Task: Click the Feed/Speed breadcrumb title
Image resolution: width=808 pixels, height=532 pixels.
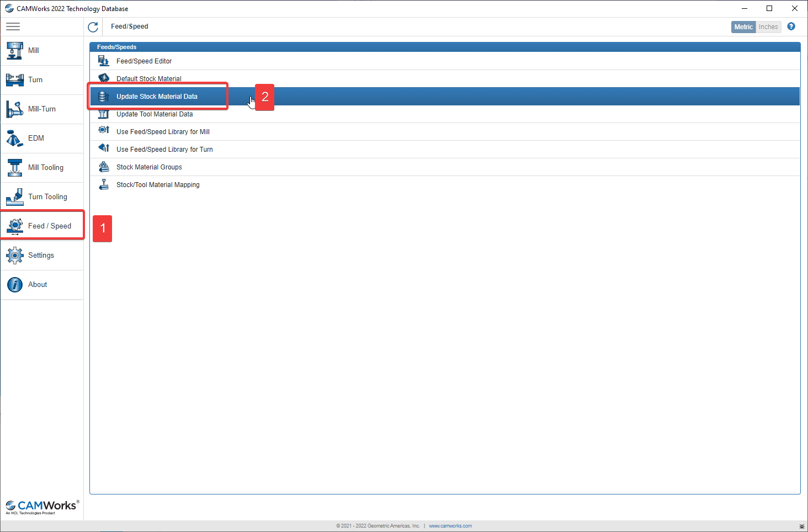Action: (130, 26)
